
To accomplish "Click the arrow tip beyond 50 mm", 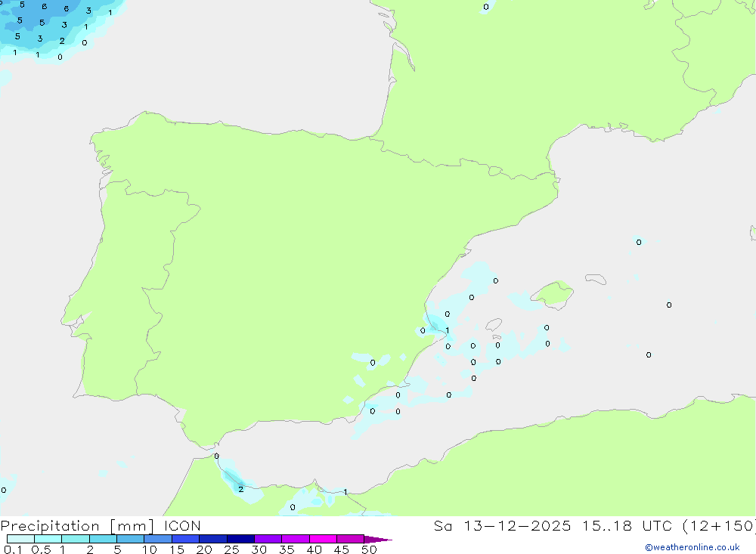I will [x=378, y=539].
